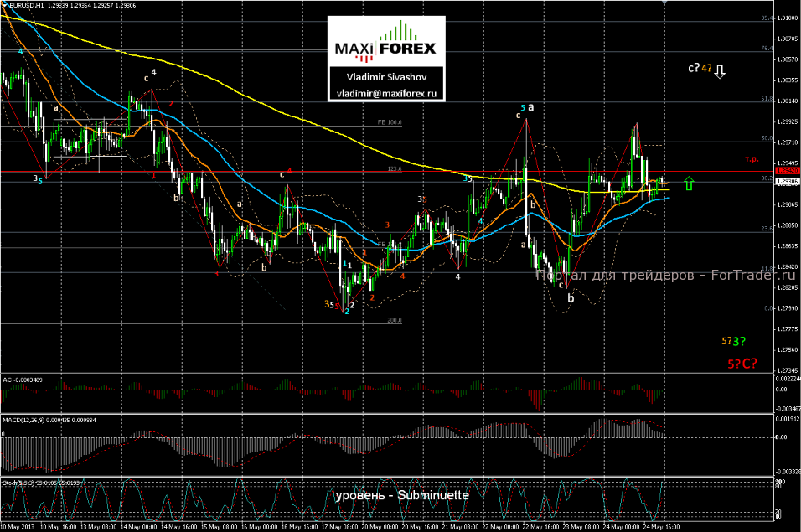Screen dimensions: 801x532
Task: Click the 1.30140 price scale value
Action: point(788,101)
